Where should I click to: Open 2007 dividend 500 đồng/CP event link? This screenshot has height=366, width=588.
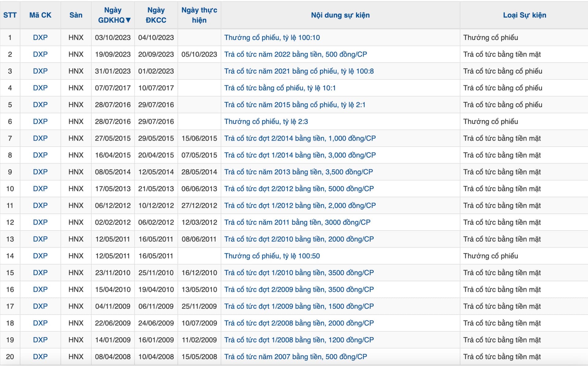(x=295, y=356)
